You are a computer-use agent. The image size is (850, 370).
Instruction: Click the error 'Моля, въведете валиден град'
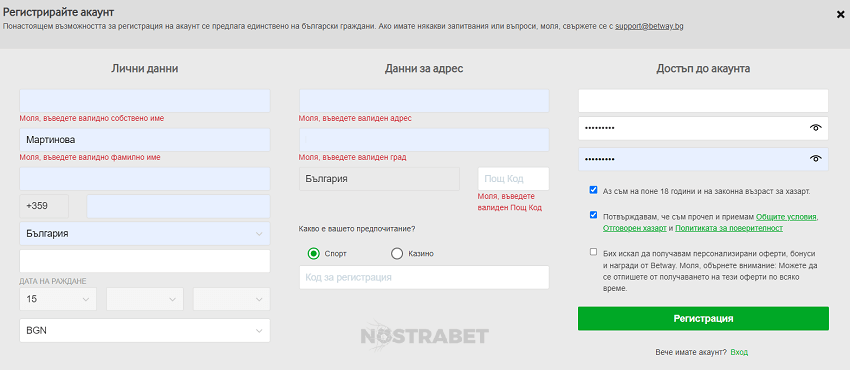352,157
